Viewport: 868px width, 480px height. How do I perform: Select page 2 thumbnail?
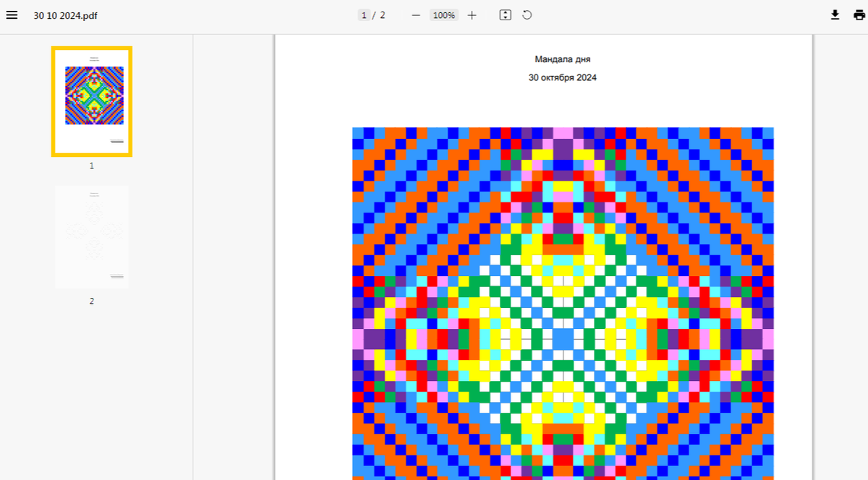[91, 237]
